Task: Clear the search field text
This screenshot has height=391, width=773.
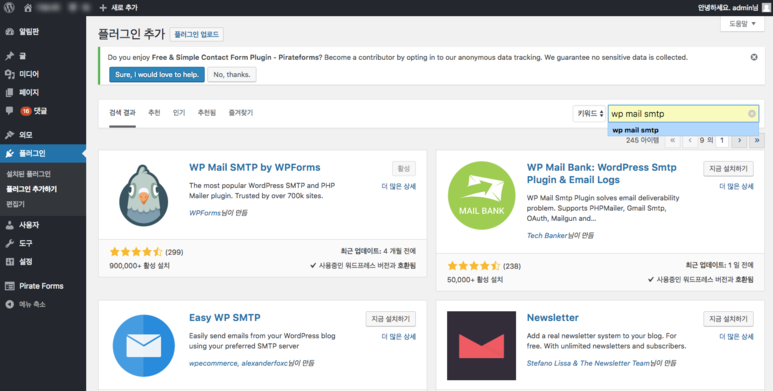Action: [752, 114]
